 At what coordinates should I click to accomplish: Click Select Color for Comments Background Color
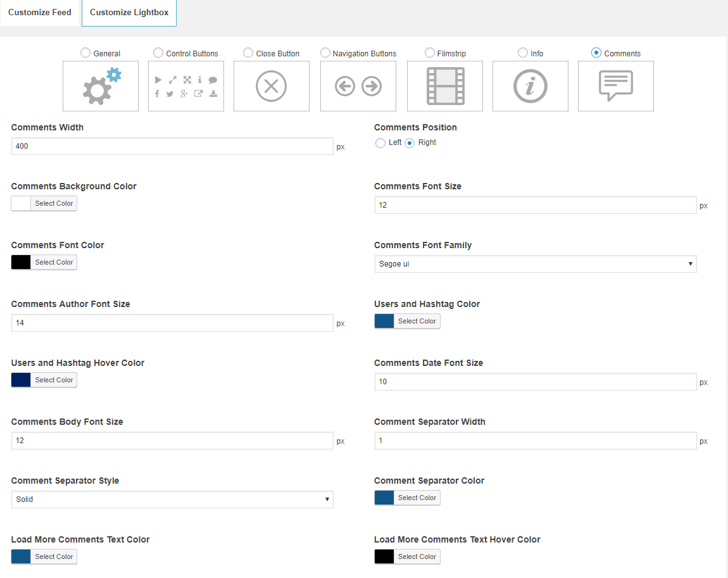coord(54,203)
